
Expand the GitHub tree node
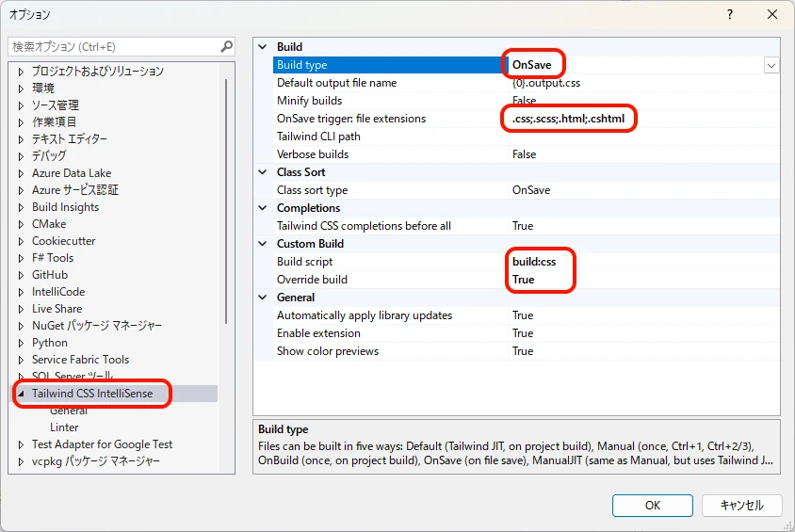click(x=21, y=275)
